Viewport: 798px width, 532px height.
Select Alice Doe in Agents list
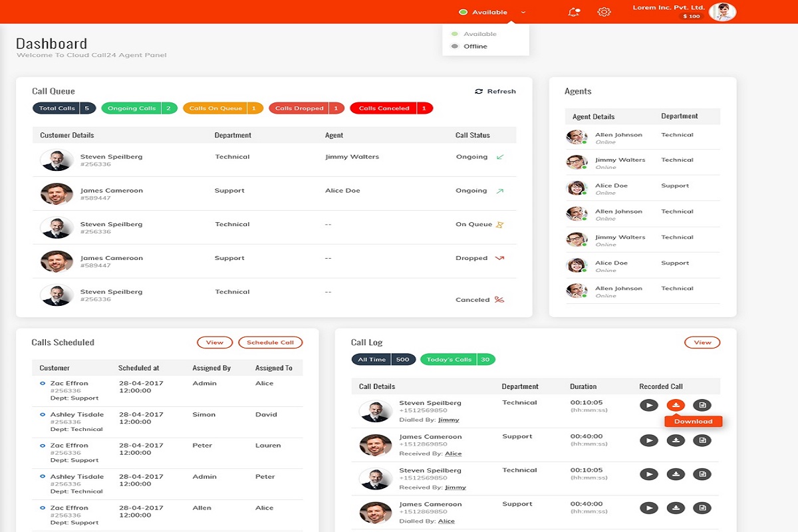(611, 186)
